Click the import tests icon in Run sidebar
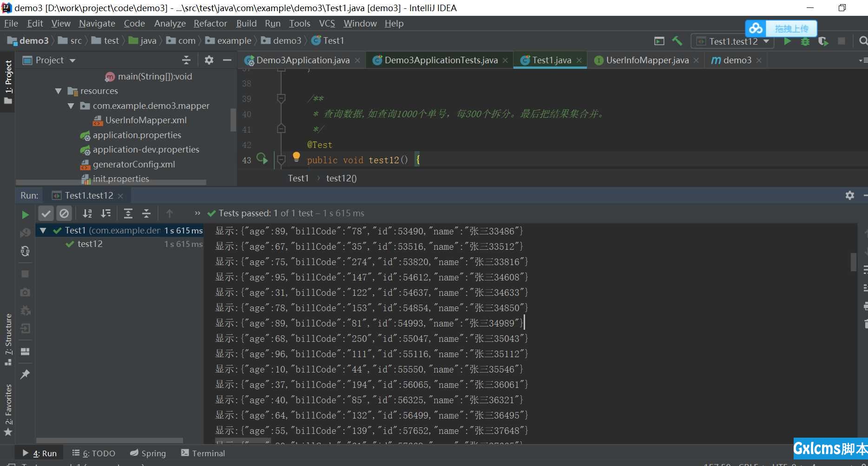The width and height of the screenshot is (868, 466). [25, 329]
